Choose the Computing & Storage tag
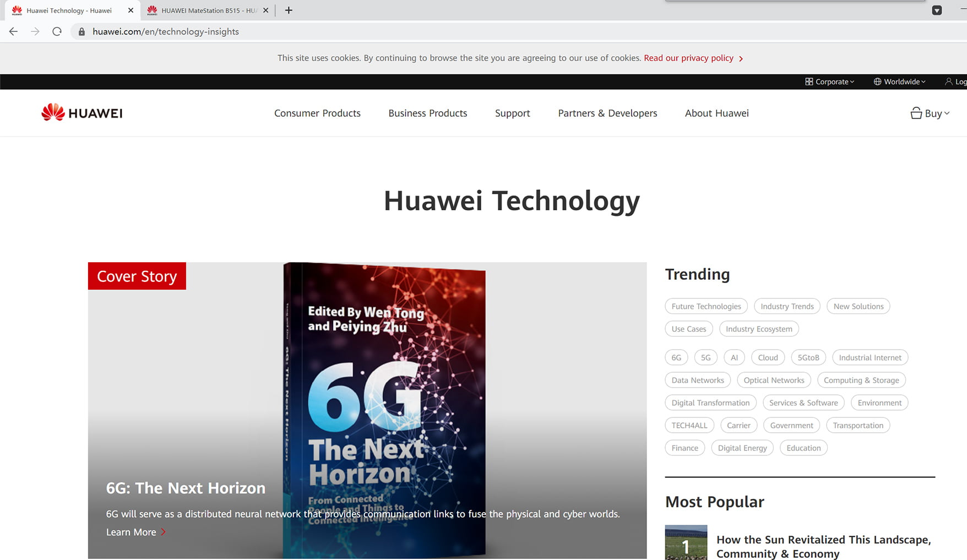Viewport: 967px width, 560px height. tap(861, 380)
